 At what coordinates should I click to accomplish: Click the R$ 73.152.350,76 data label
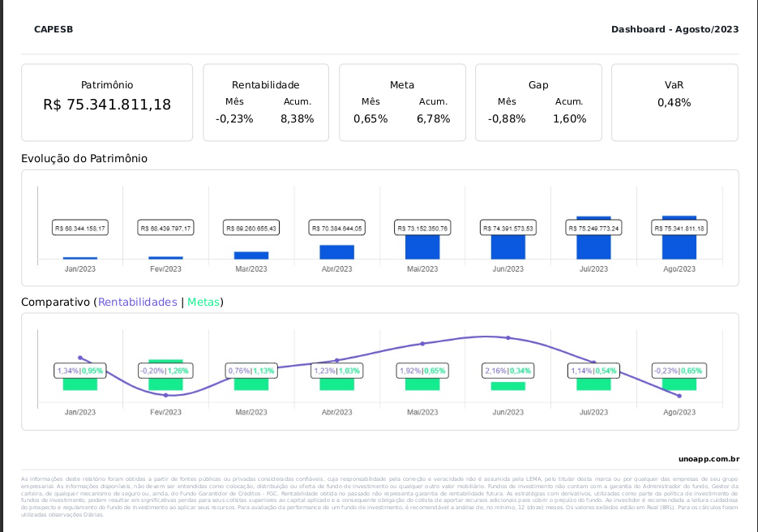(x=422, y=229)
